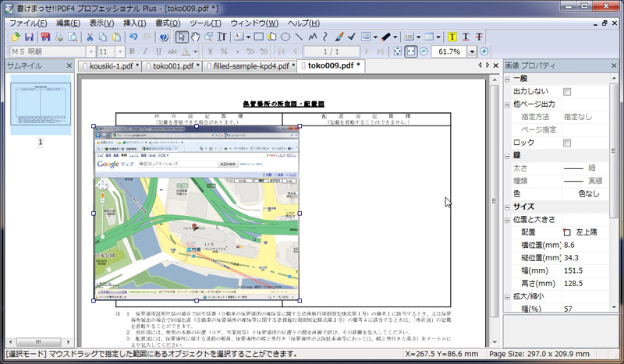Open the zoom percentage dropdown
This screenshot has width=624, height=364.
472,51
